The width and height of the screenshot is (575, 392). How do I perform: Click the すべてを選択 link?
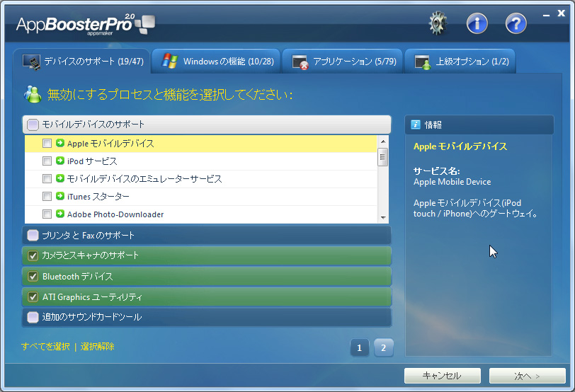pos(45,346)
